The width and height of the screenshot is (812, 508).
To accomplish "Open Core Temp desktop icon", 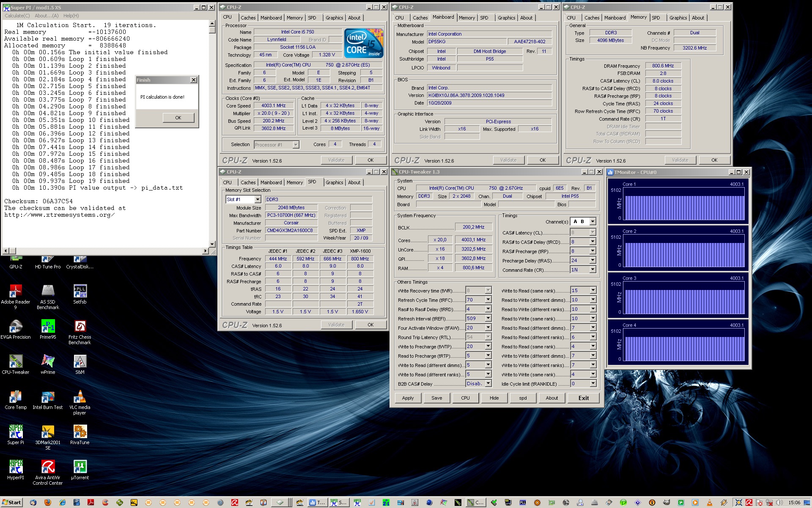I will (x=16, y=397).
